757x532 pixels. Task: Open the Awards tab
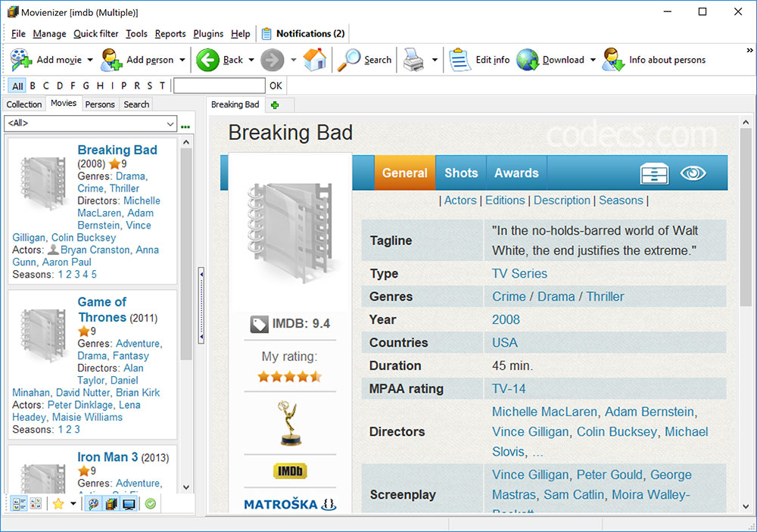[516, 173]
